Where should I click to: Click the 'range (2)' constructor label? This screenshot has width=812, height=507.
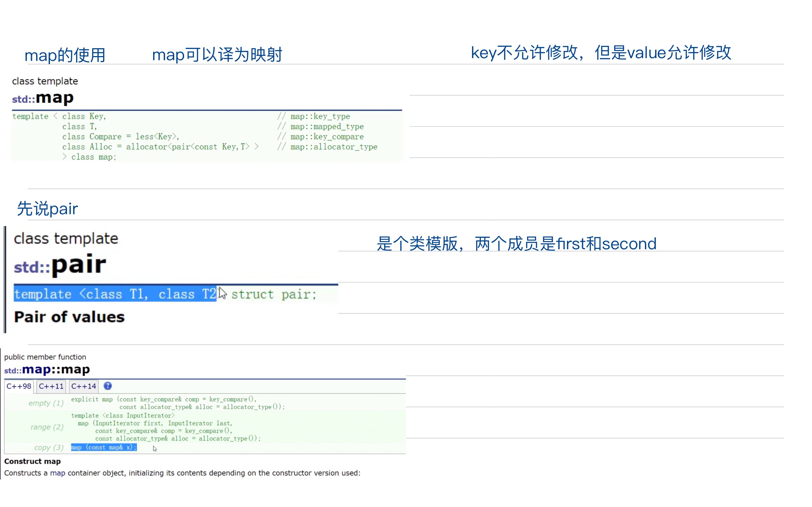tap(47, 427)
